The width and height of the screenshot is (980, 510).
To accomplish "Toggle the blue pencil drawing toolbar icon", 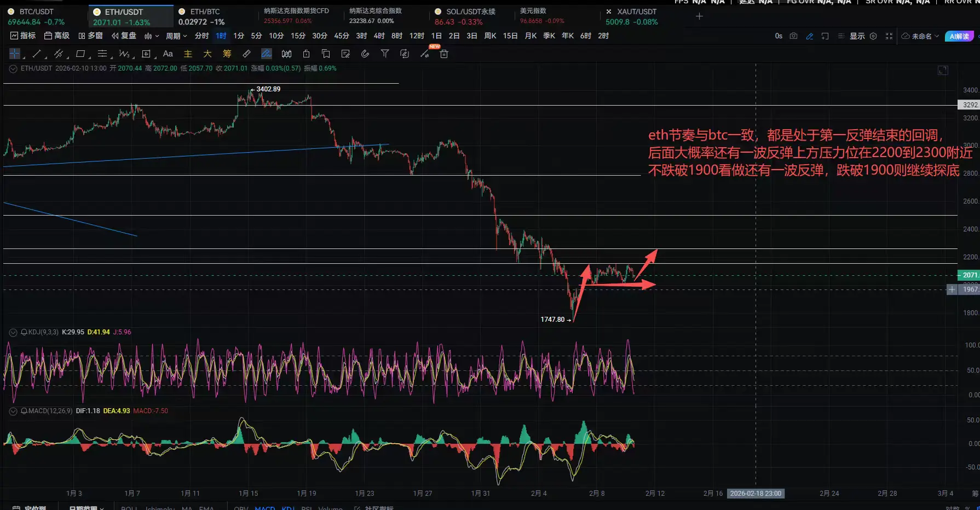I will click(x=810, y=36).
